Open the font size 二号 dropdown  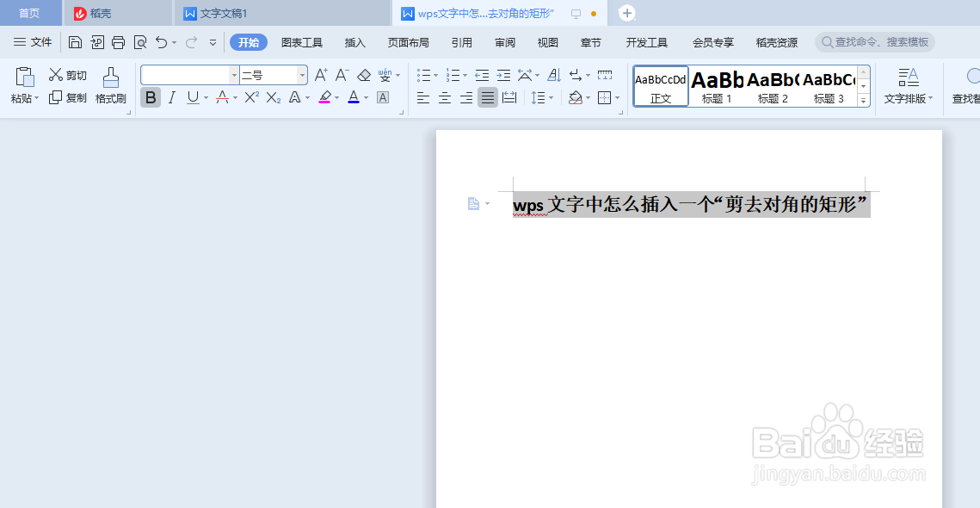click(x=303, y=76)
